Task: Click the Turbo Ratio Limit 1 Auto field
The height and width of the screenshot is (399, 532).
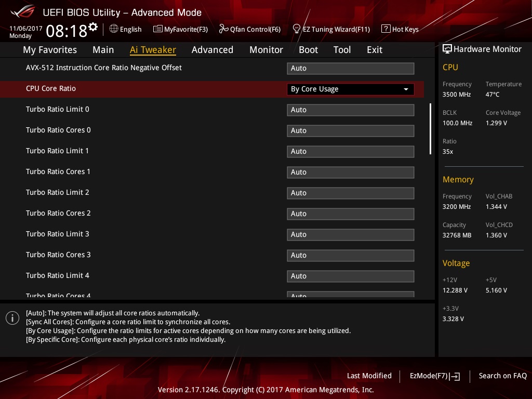Action: click(351, 151)
